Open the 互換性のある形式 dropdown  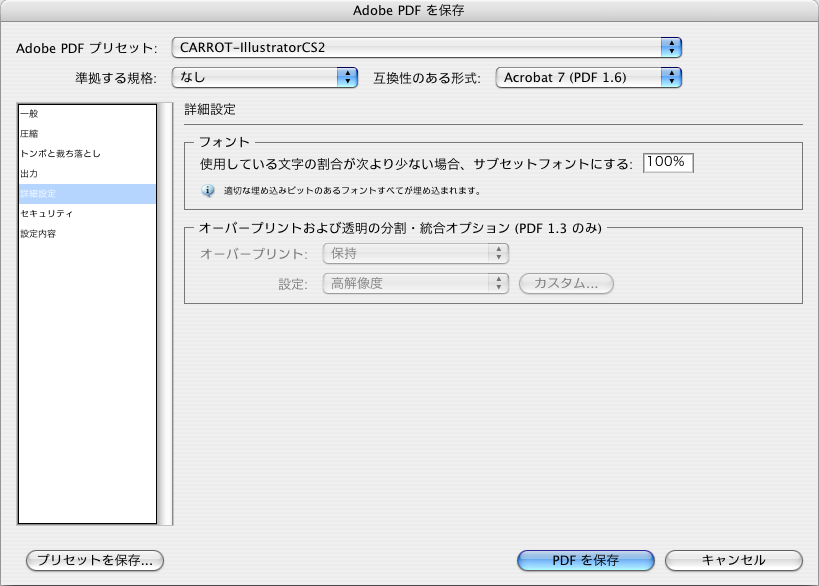590,76
